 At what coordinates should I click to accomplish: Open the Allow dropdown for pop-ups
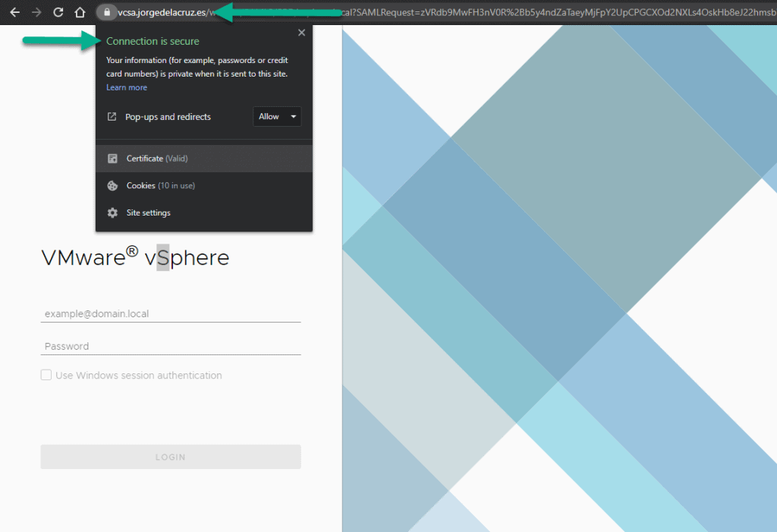coord(277,117)
